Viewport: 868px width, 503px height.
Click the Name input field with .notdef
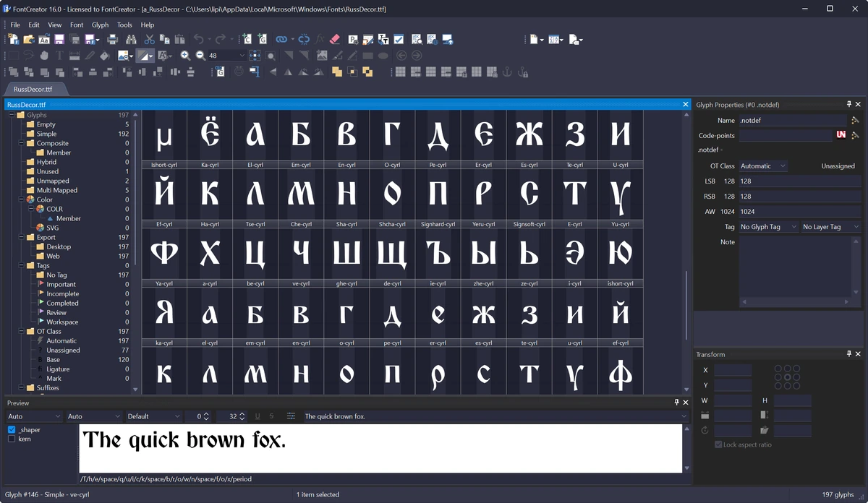coord(792,120)
